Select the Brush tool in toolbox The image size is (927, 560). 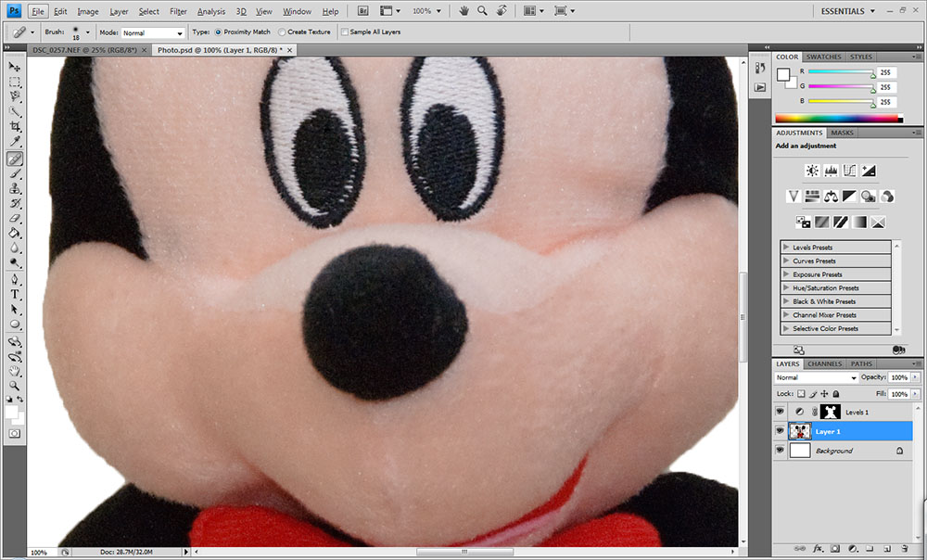[x=15, y=174]
